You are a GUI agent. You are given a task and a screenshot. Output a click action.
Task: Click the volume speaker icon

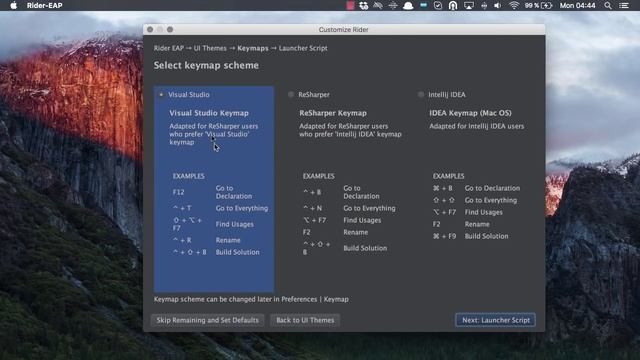click(498, 5)
